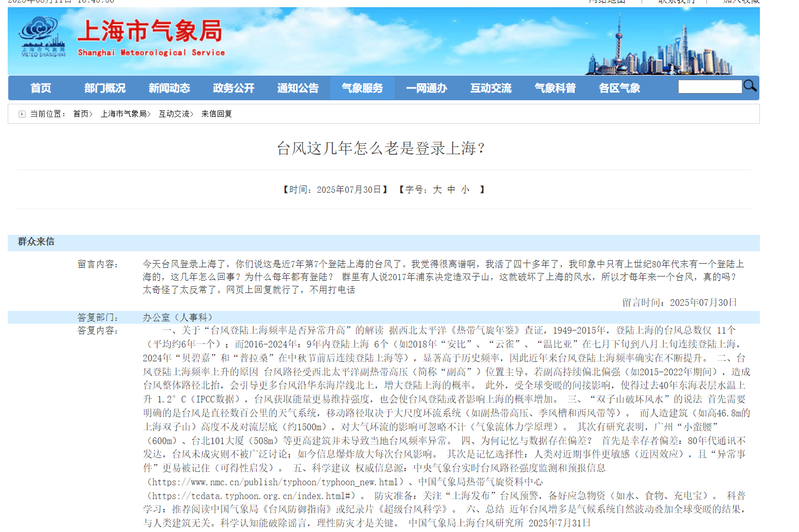Viewport: 799px width, 532px height.
Task: Open 通知公告 in the navigation bar
Action: click(298, 88)
